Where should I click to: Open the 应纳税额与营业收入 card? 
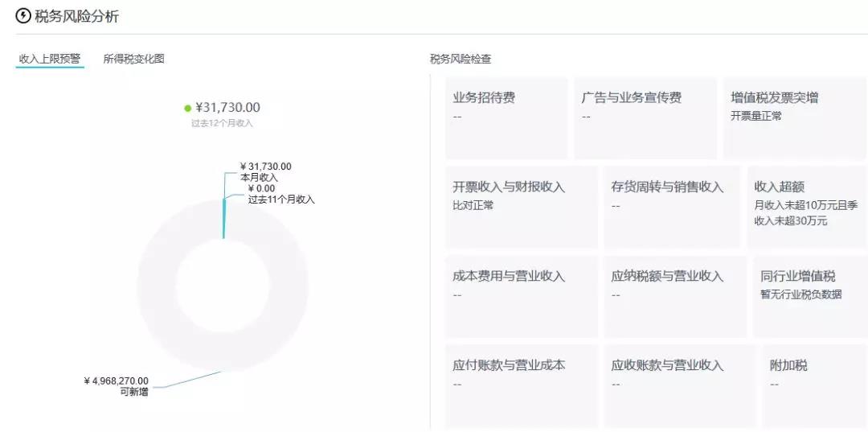(x=675, y=296)
